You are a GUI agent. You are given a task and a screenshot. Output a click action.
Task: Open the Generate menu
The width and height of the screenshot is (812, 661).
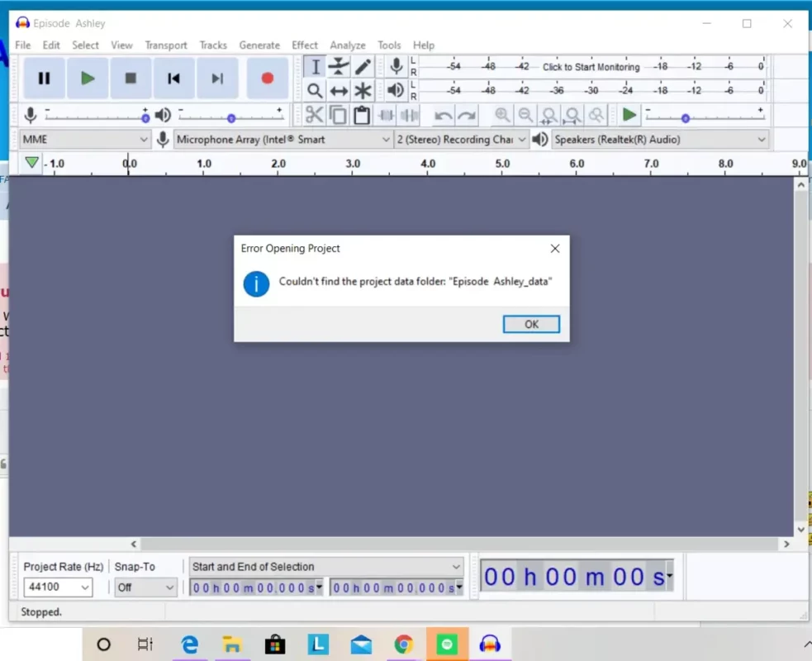pos(259,45)
